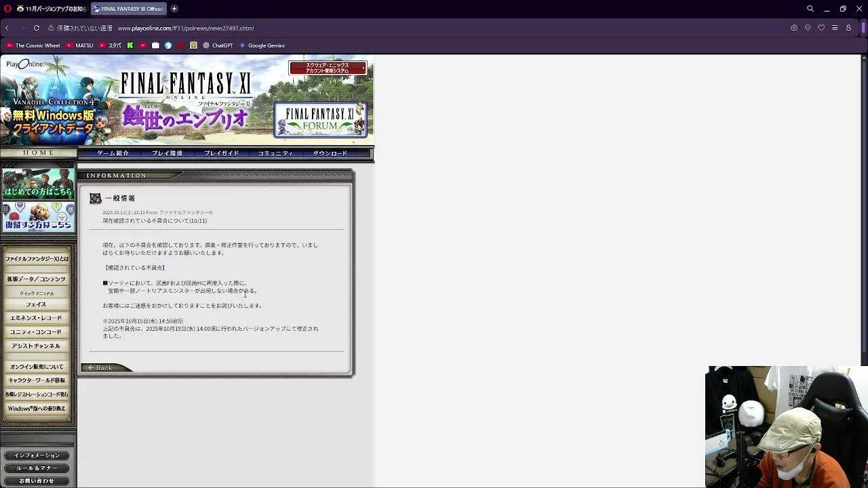Open ユニティ・コンコード sidebar link
Viewport: 868px width, 488px height.
pyautogui.click(x=37, y=332)
